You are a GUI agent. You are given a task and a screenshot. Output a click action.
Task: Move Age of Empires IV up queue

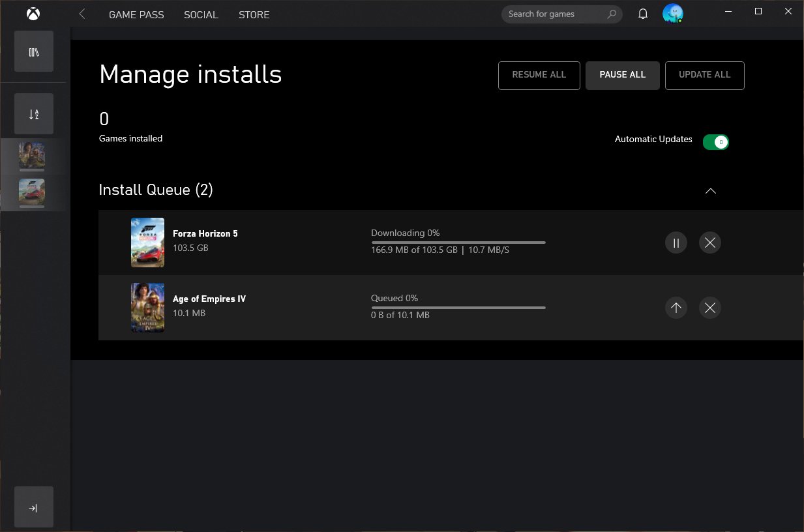tap(676, 308)
